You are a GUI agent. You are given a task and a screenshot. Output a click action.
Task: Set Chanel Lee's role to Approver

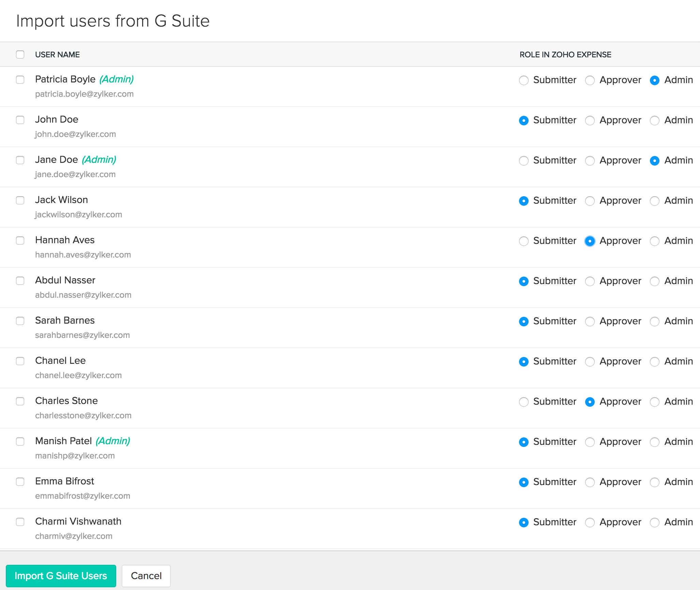590,362
